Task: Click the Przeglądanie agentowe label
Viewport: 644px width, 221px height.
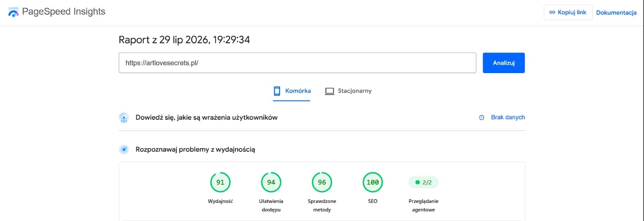Action: pyautogui.click(x=423, y=205)
